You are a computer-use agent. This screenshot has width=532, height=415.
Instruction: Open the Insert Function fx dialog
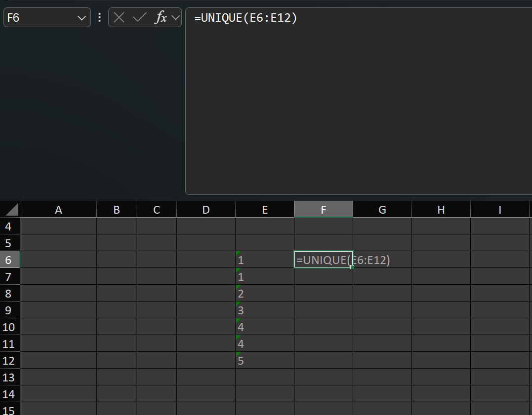click(161, 17)
